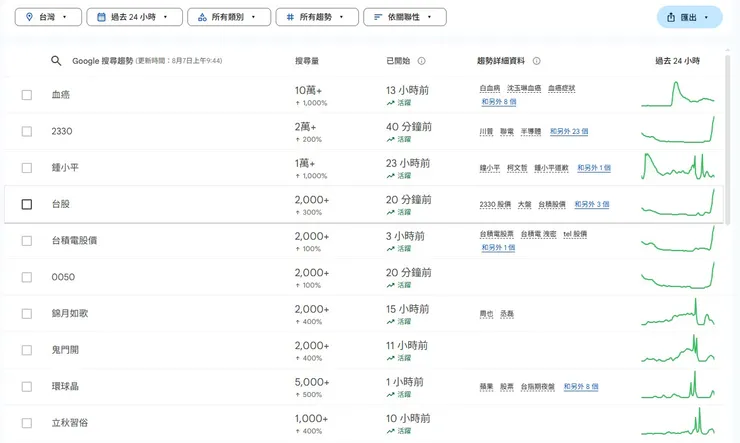Open the 依關聯性 sort dropdown
Screen dimensions: 740x443
[405, 17]
